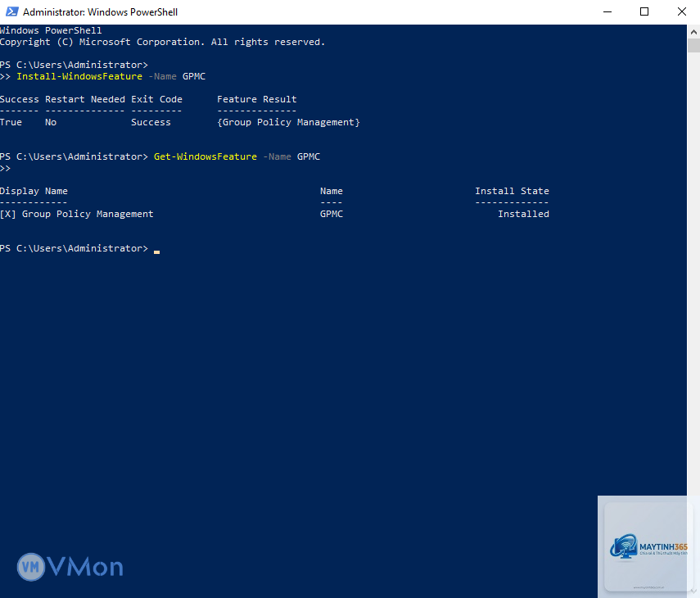The width and height of the screenshot is (700, 598).
Task: Click the 'Feature Result' column header
Action: point(257,99)
